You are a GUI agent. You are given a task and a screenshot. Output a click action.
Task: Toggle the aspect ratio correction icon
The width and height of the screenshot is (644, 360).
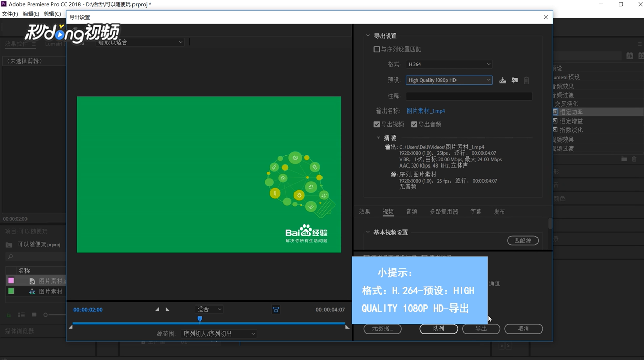pos(276,310)
